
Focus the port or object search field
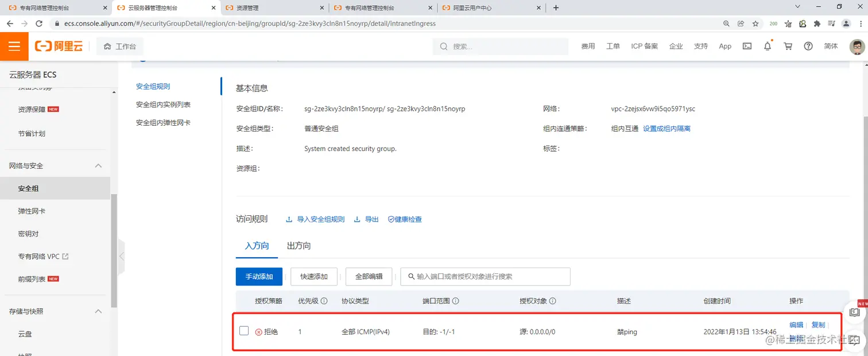(x=485, y=276)
